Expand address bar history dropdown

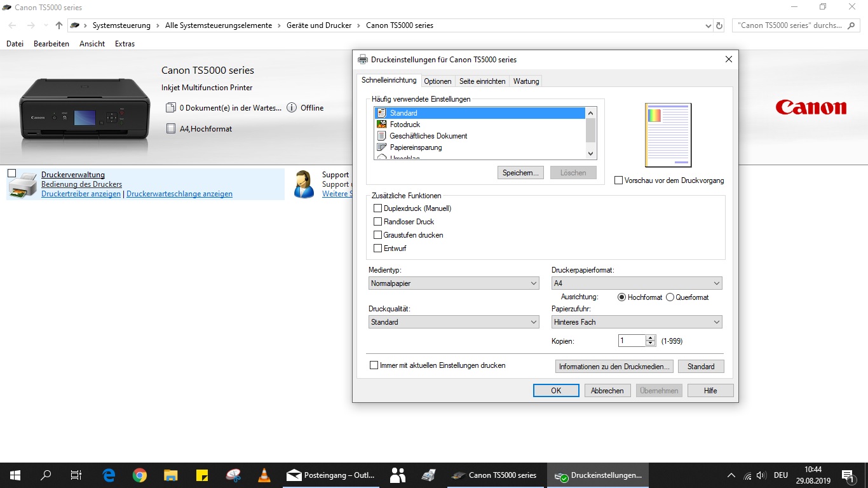[x=709, y=26]
